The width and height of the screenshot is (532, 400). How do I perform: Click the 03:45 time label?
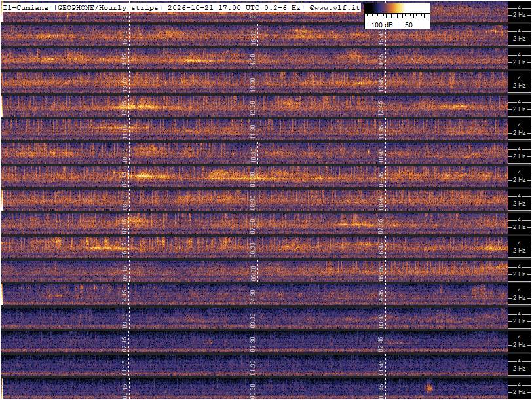pyautogui.click(x=381, y=321)
